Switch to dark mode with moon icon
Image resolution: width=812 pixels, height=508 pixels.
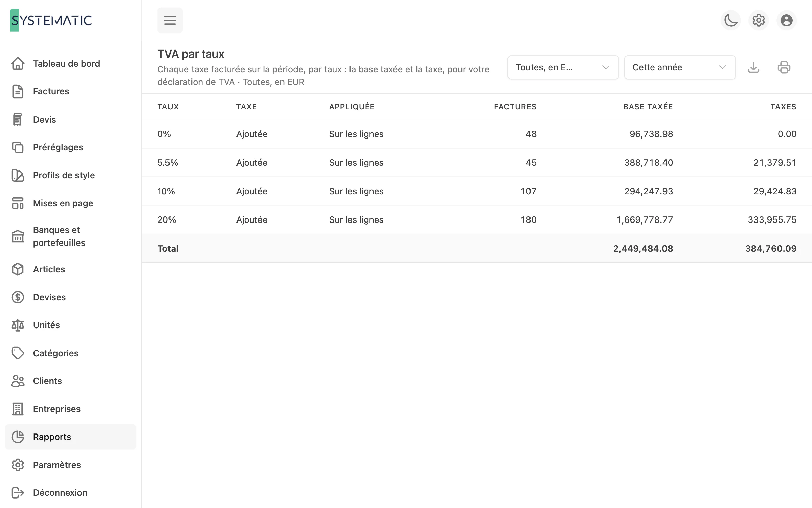click(731, 20)
